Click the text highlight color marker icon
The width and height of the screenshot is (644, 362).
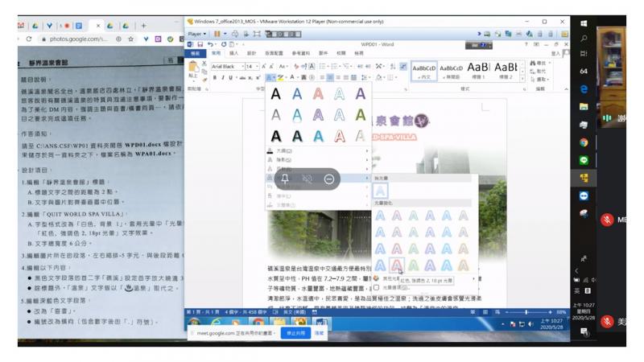click(x=280, y=77)
